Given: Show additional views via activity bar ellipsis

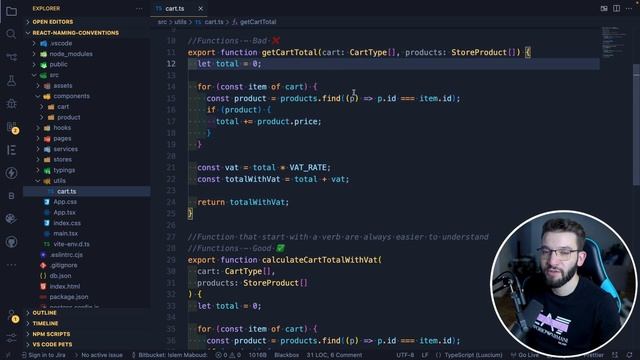Looking at the screenshot, I should [11, 265].
